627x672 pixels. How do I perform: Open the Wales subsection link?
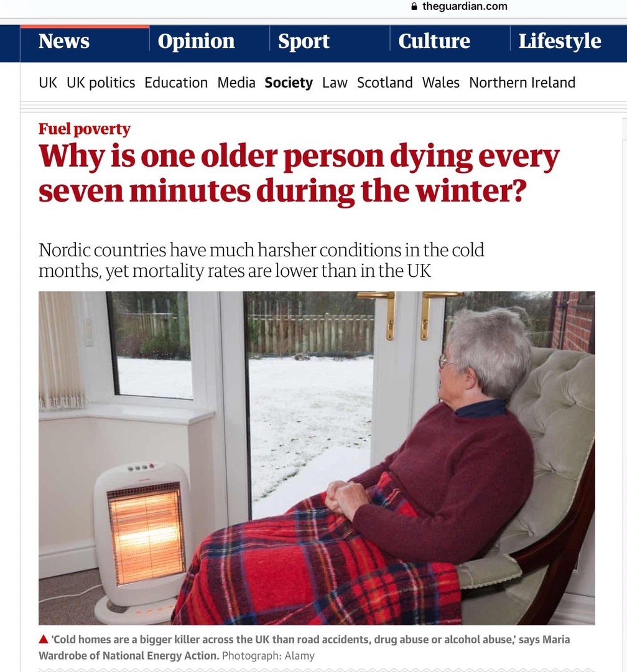pyautogui.click(x=440, y=82)
